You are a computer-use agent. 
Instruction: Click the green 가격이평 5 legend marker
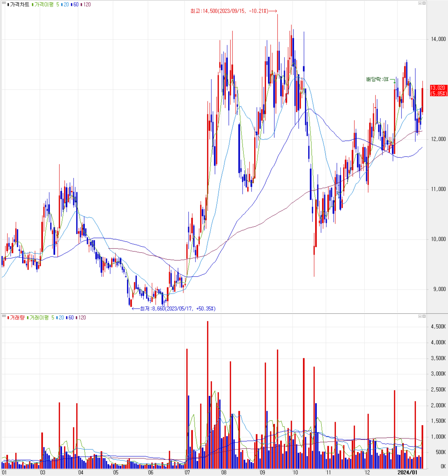point(33,5)
